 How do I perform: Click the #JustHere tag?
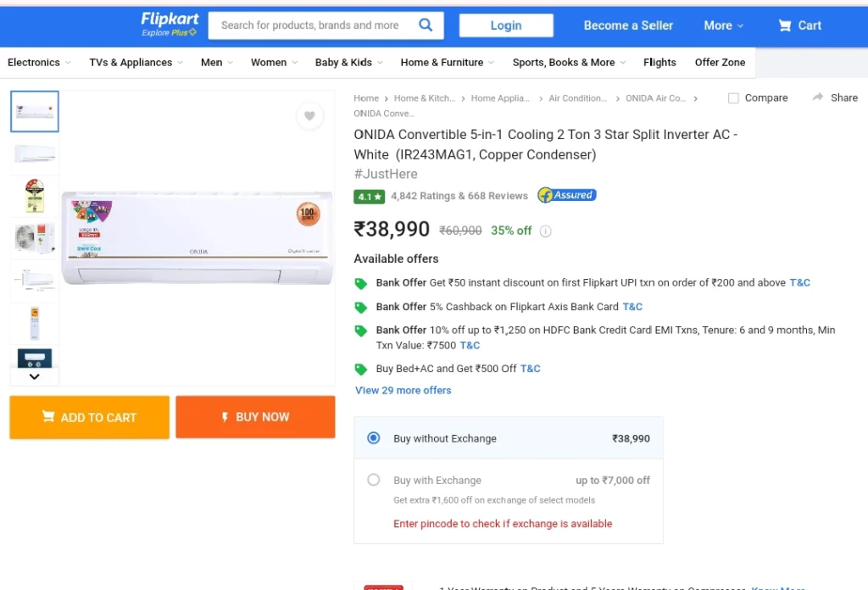pyautogui.click(x=386, y=174)
